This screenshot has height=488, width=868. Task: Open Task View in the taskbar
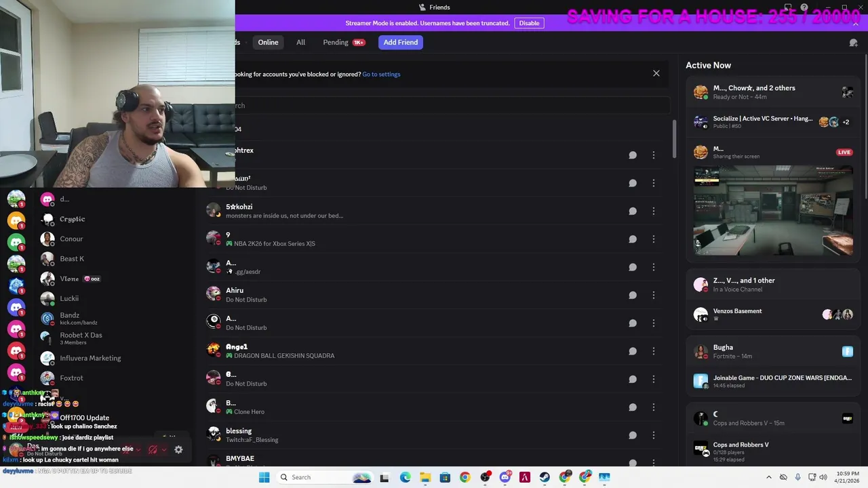tap(384, 477)
